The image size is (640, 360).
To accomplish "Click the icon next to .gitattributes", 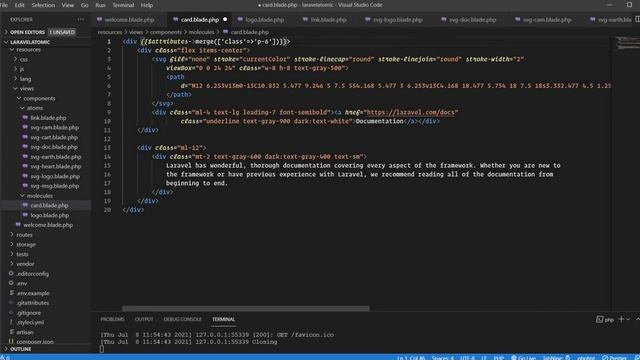I will tap(11, 302).
